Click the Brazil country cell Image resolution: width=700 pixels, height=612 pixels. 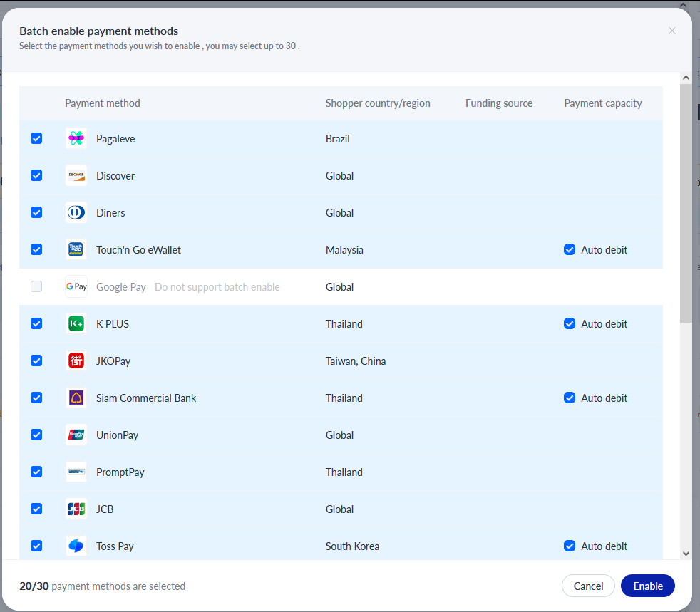[337, 139]
